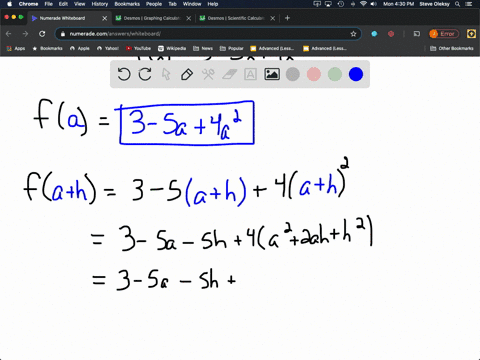This screenshot has height=360, width=480.
Task: Open the People menu
Action: (154, 4)
